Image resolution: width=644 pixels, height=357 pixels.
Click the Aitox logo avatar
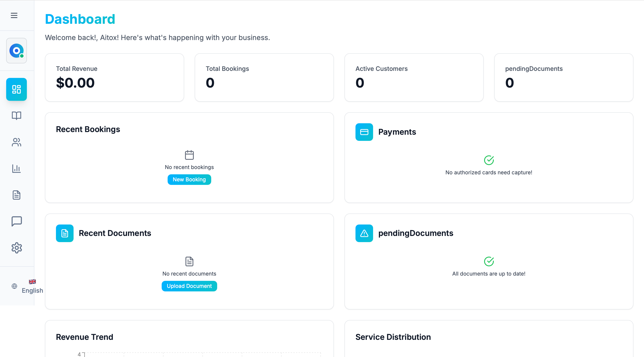coord(17,51)
